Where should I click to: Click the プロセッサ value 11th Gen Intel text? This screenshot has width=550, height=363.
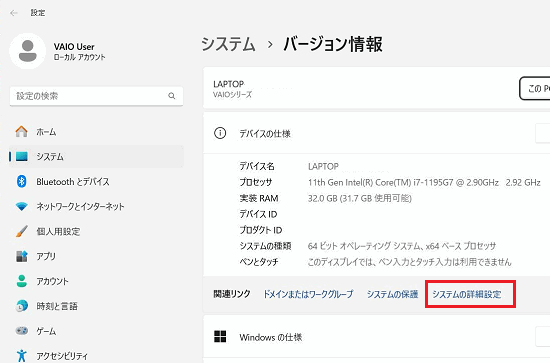pos(424,182)
